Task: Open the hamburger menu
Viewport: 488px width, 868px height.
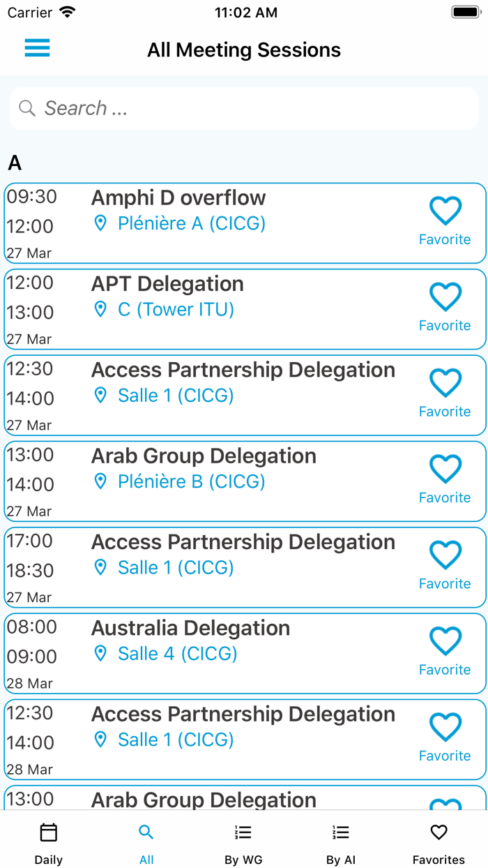Action: click(38, 48)
